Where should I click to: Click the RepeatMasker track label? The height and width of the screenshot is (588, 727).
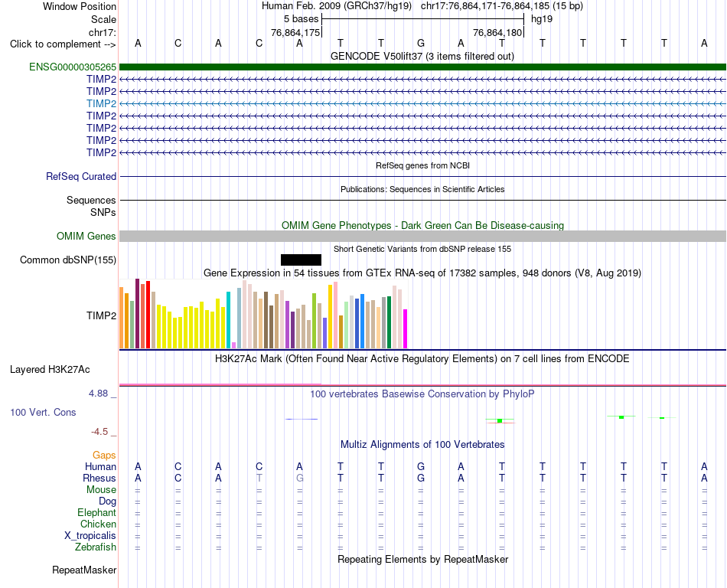[84, 570]
